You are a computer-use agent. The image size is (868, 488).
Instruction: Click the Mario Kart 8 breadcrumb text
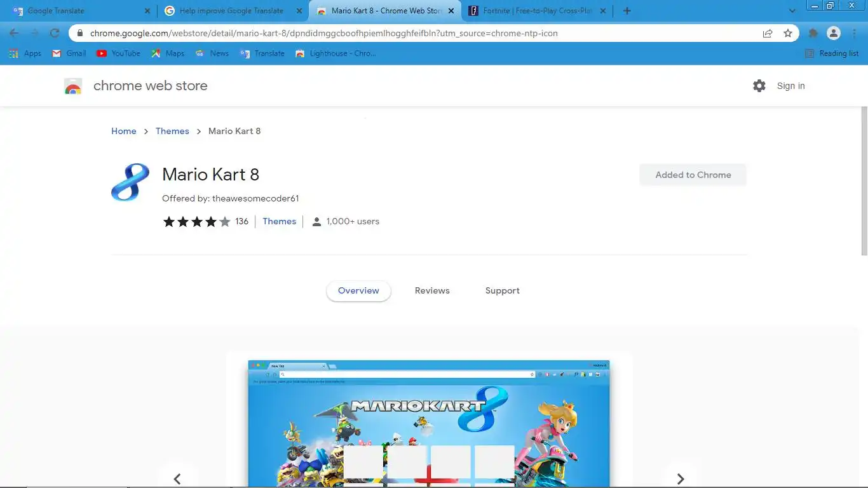234,131
